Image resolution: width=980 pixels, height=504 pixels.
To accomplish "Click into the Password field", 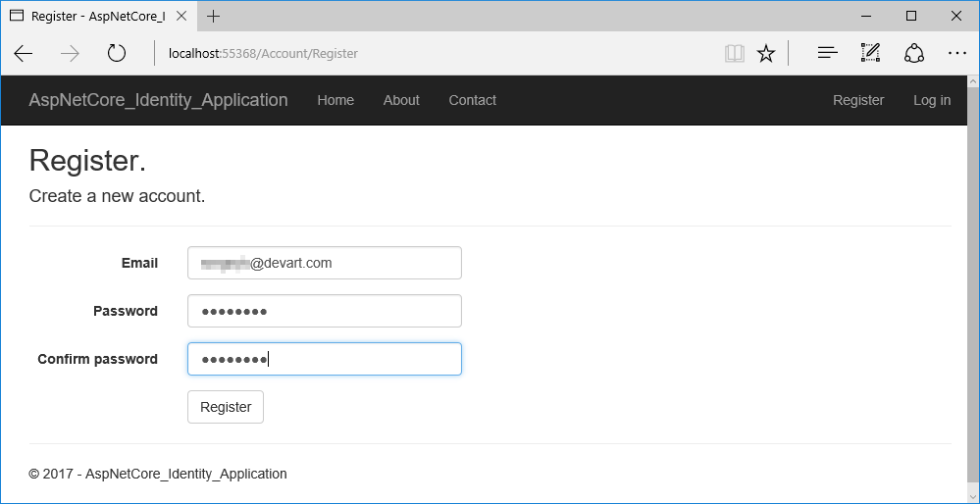I will click(324, 311).
